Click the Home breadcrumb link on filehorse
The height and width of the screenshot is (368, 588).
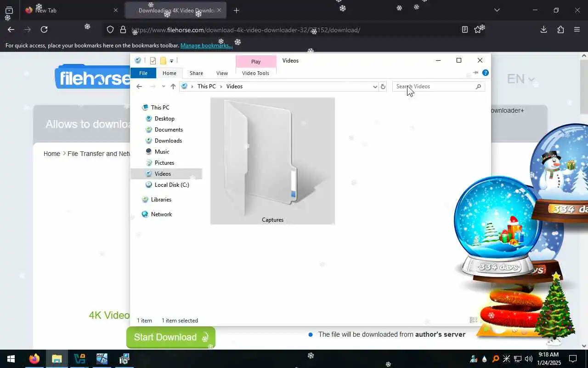(52, 154)
